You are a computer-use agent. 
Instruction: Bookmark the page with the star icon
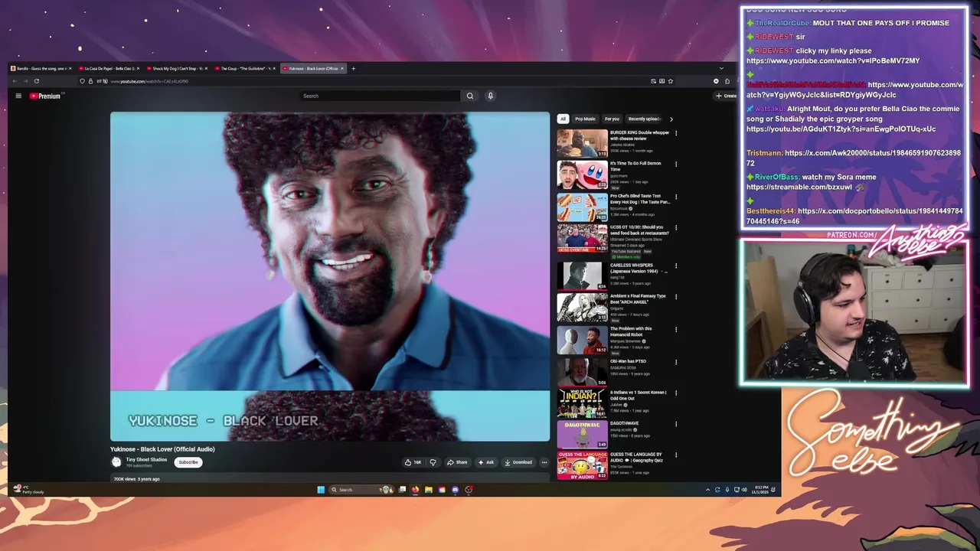[x=671, y=81]
